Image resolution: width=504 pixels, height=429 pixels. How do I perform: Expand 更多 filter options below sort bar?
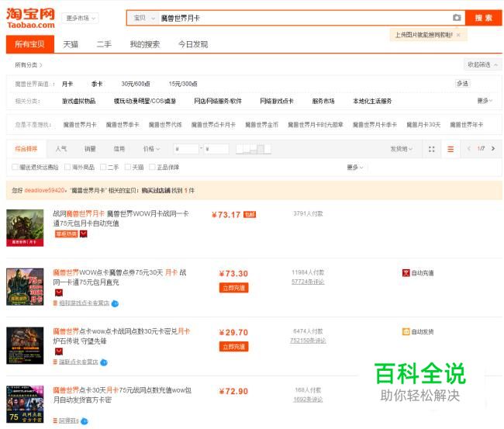pos(355,168)
